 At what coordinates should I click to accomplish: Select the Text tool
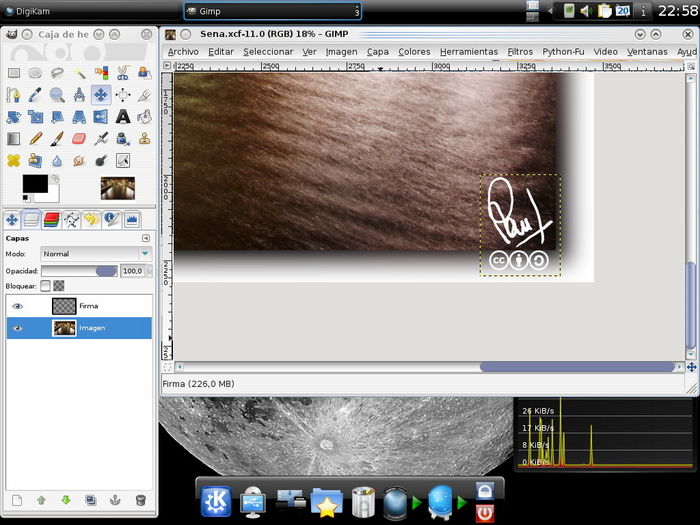point(123,117)
